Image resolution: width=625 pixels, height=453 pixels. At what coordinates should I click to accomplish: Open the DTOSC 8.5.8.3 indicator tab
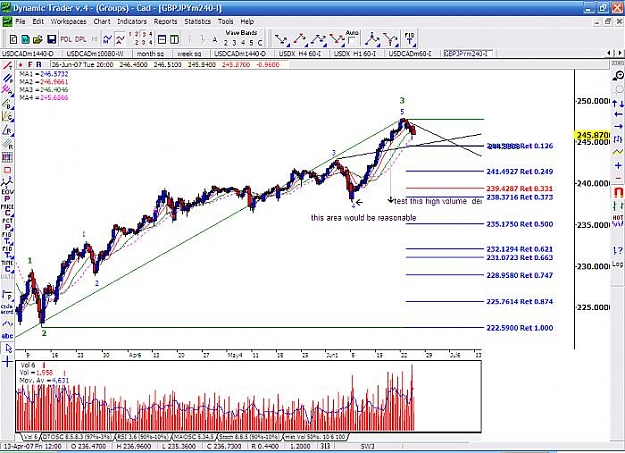tap(78, 437)
